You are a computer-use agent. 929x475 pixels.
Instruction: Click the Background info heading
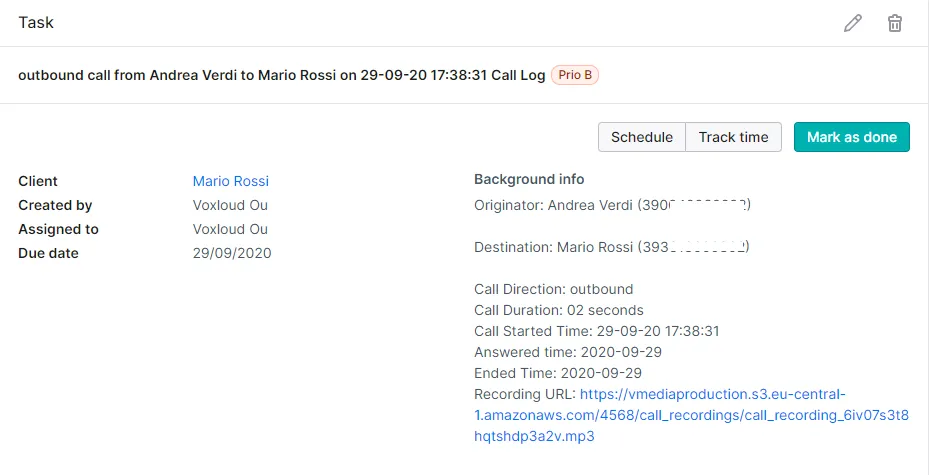pyautogui.click(x=529, y=179)
